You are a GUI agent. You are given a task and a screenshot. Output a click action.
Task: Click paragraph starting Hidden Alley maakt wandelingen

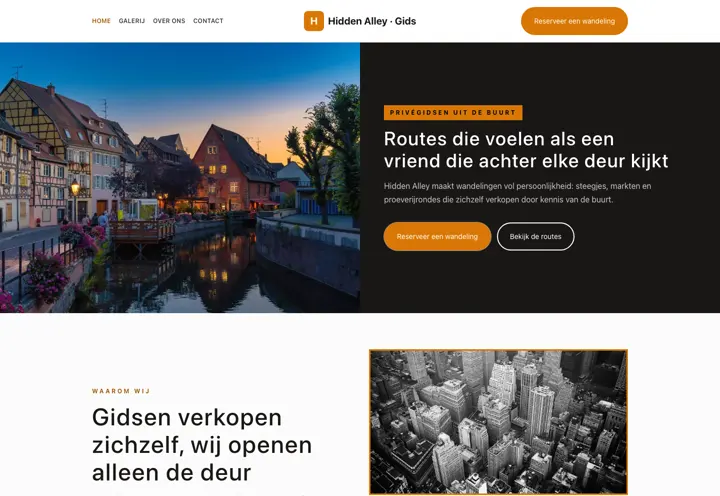tap(518, 193)
